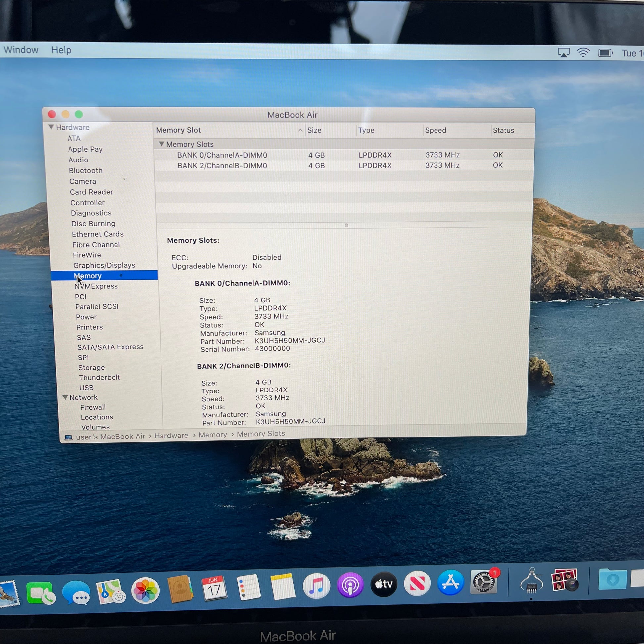
Task: Select Camera in the sidebar
Action: (83, 181)
